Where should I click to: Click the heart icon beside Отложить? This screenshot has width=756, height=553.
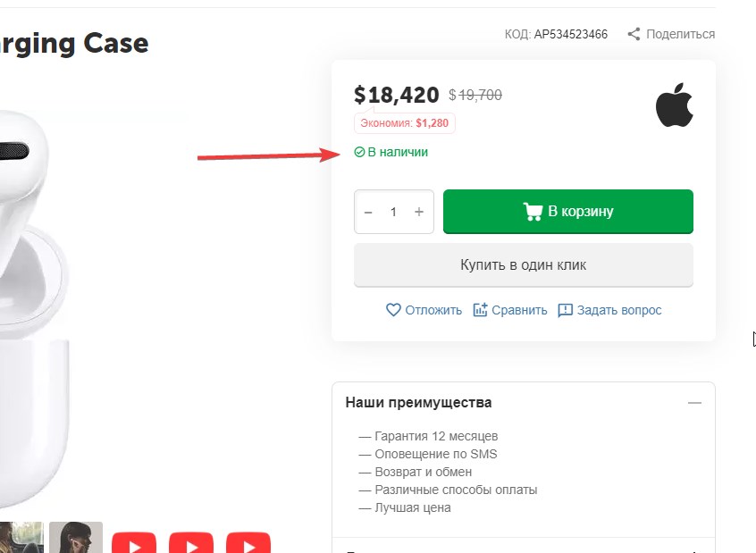coord(393,310)
